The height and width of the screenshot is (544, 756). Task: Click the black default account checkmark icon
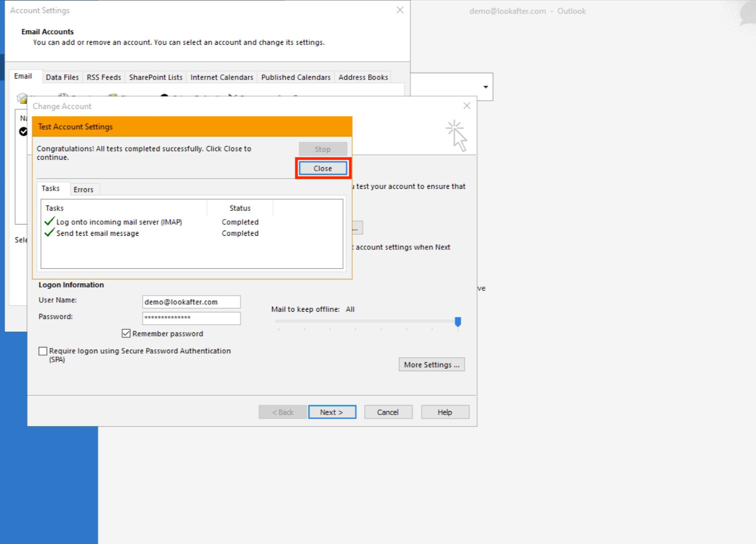click(23, 131)
